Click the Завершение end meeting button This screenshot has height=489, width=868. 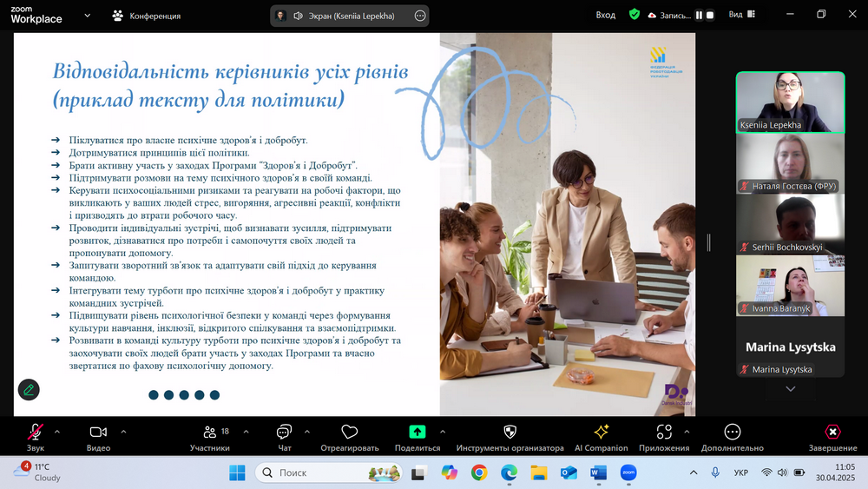coord(832,433)
